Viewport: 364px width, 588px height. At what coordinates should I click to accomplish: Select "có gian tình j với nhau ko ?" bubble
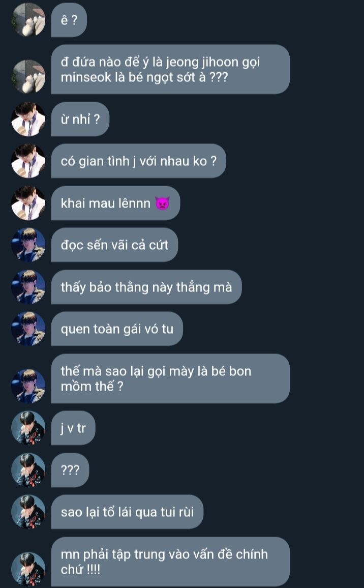139,161
